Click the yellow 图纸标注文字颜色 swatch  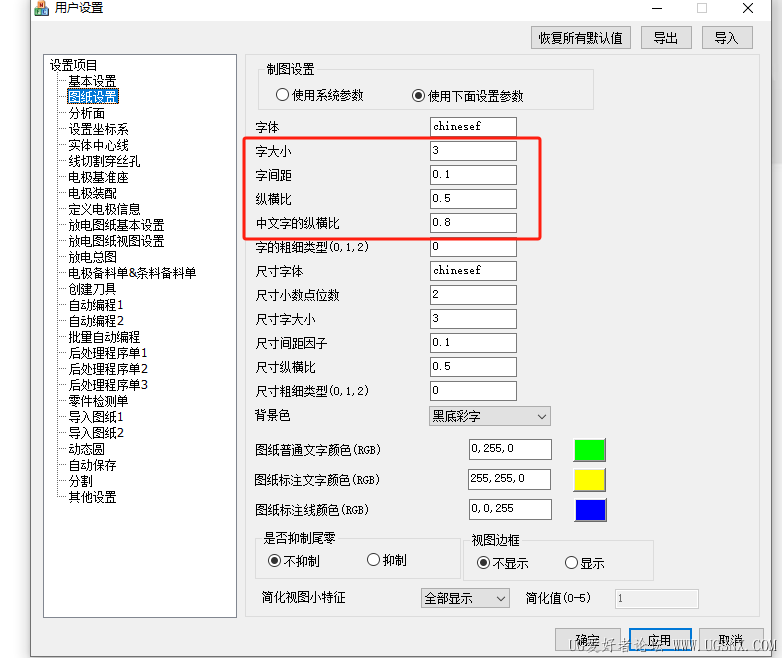[590, 480]
